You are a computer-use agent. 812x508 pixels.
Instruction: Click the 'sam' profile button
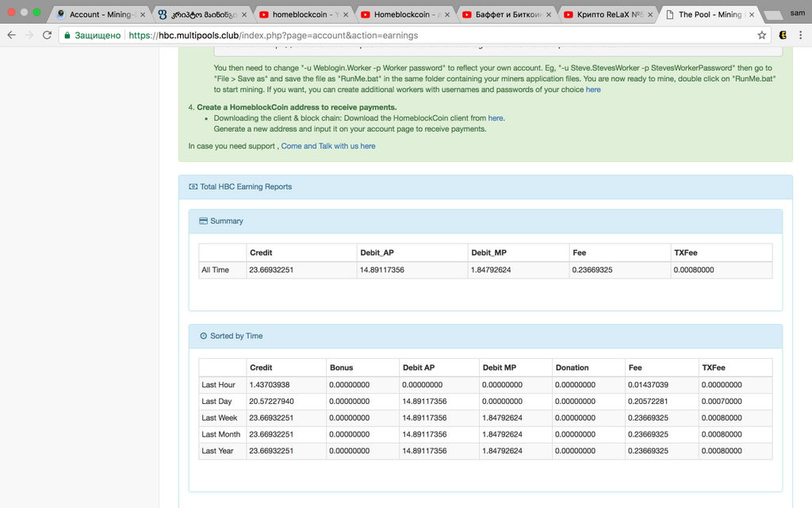(796, 12)
